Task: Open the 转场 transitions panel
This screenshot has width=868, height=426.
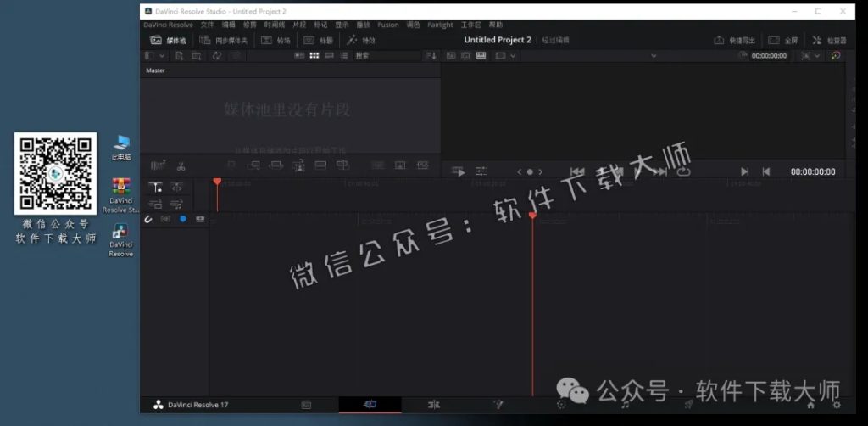Action: click(275, 41)
